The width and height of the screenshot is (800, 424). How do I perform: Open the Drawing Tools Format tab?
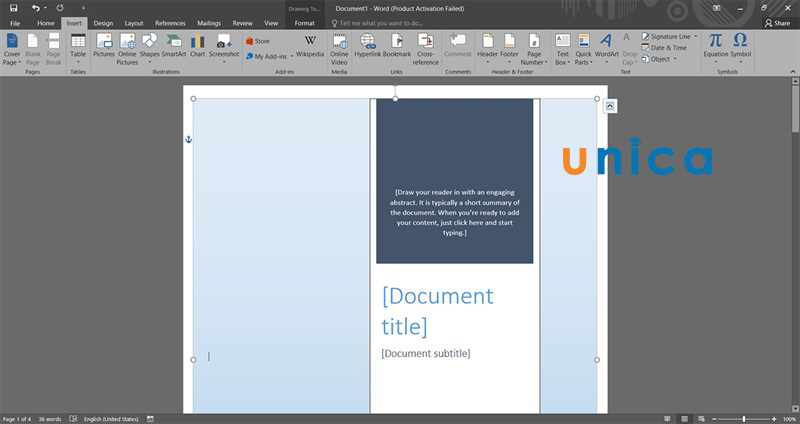[305, 23]
